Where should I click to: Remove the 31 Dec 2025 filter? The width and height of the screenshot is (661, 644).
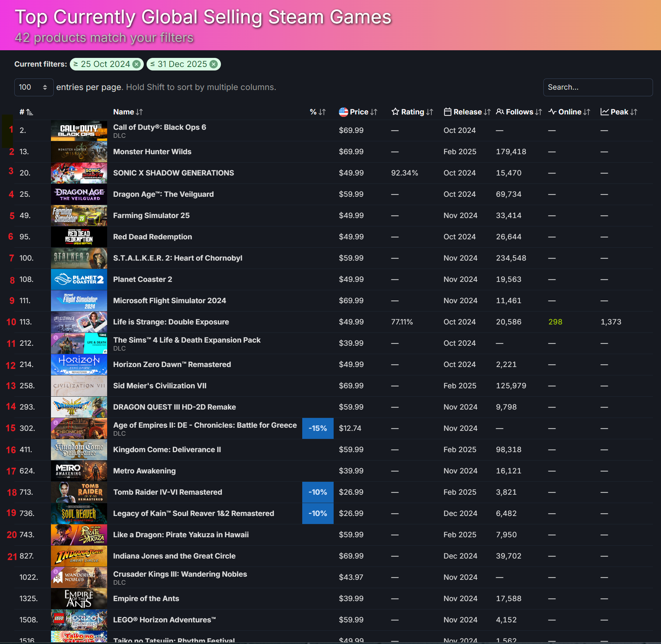tap(214, 64)
